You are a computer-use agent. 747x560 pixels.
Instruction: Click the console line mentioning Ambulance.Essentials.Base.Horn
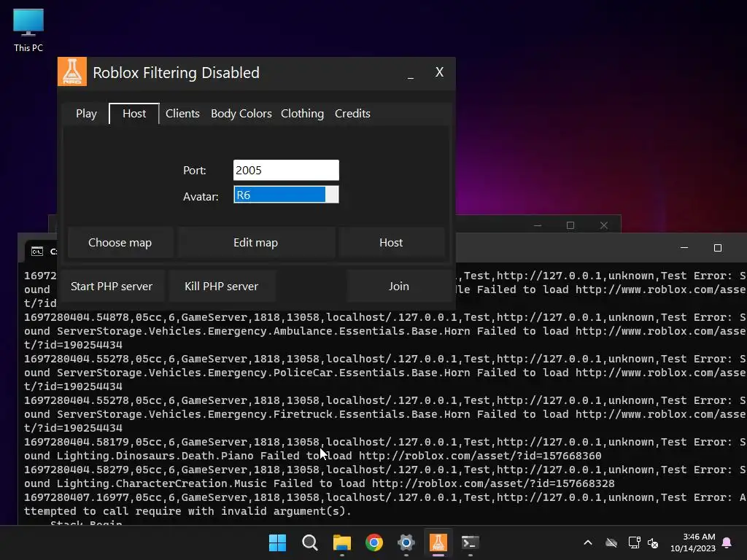click(385, 331)
